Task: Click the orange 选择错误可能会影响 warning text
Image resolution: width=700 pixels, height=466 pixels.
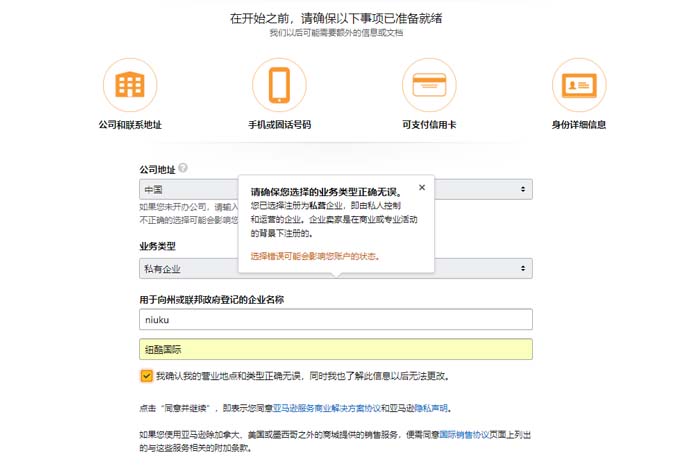Action: tap(314, 256)
